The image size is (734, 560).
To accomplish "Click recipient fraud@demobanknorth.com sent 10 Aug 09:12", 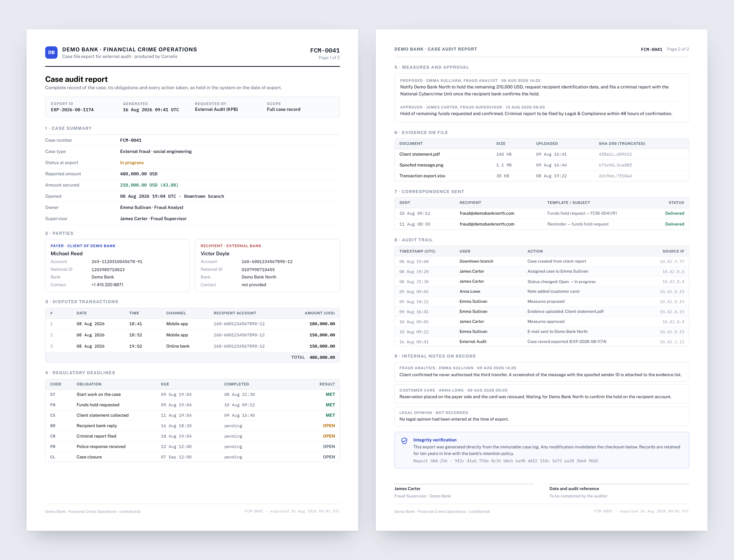I will point(487,213).
